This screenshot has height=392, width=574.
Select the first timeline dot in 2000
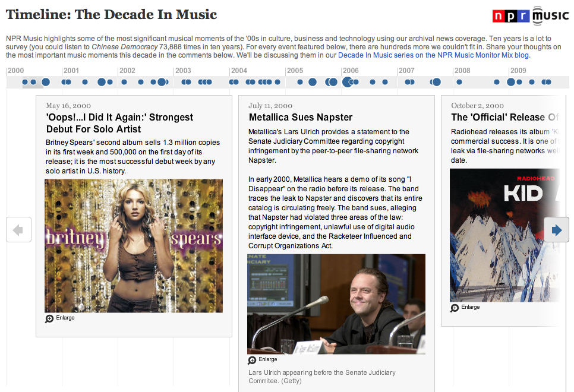[25, 82]
